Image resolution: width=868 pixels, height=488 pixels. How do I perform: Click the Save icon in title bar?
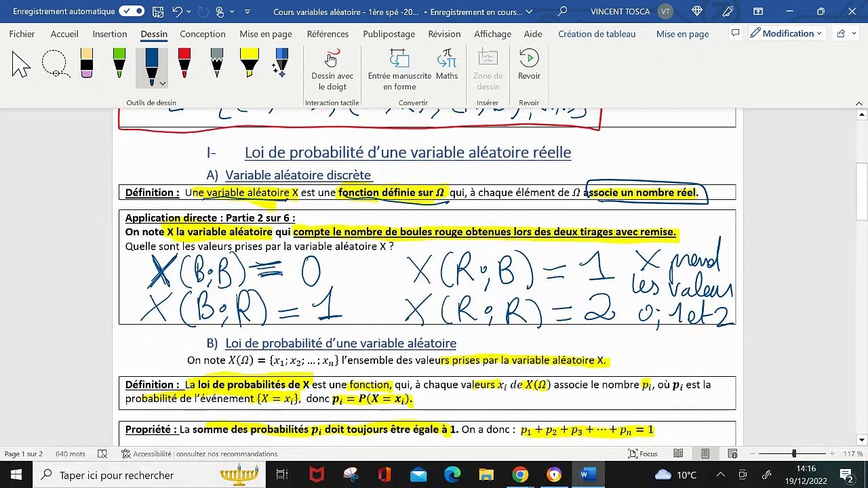point(158,12)
